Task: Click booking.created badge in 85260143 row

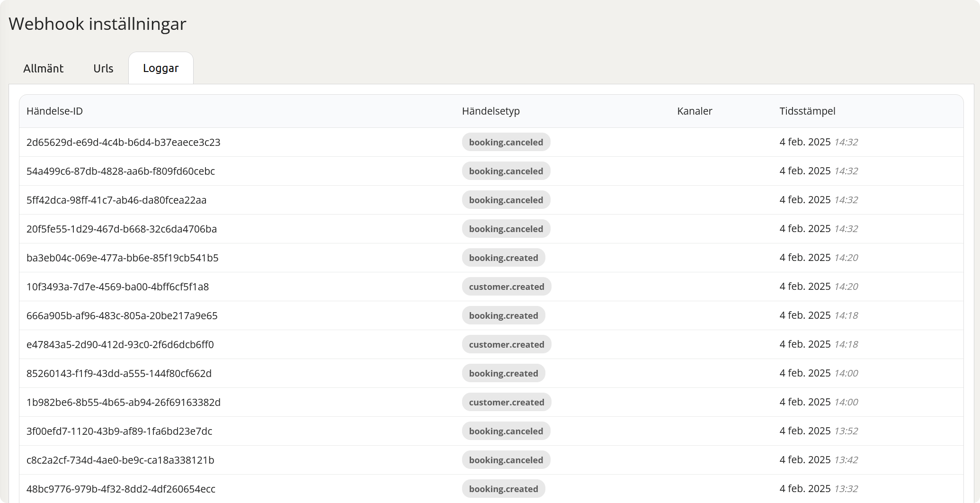Action: click(504, 373)
